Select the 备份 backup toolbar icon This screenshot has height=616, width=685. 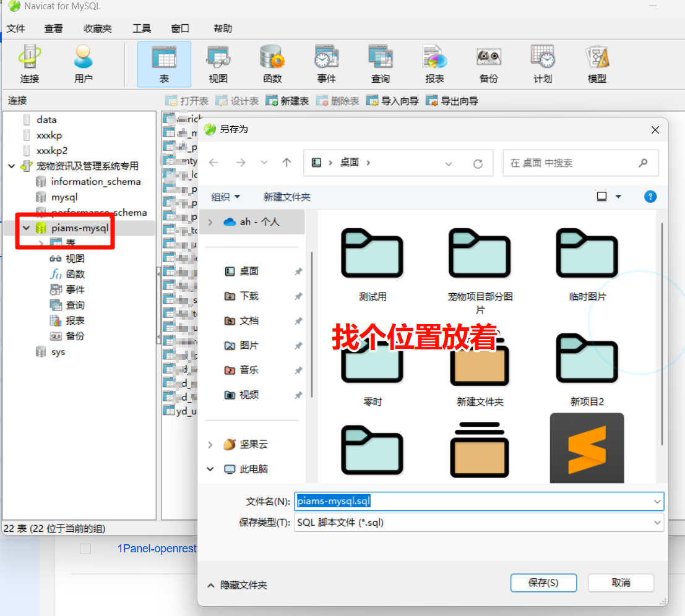pyautogui.click(x=488, y=64)
